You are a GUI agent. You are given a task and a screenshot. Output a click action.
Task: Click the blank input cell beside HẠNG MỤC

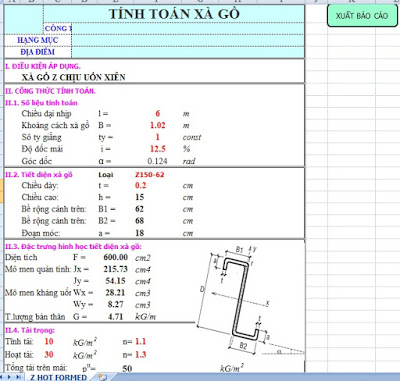[188, 40]
